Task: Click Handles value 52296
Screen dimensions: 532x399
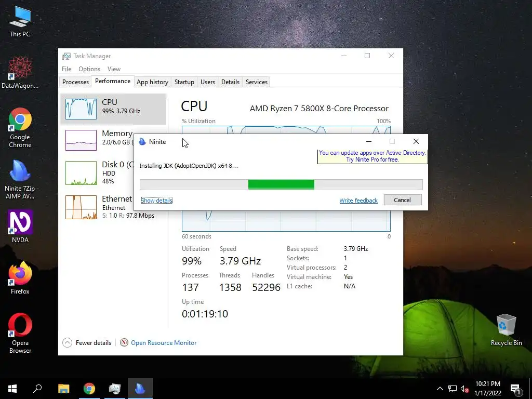Action: point(267,287)
